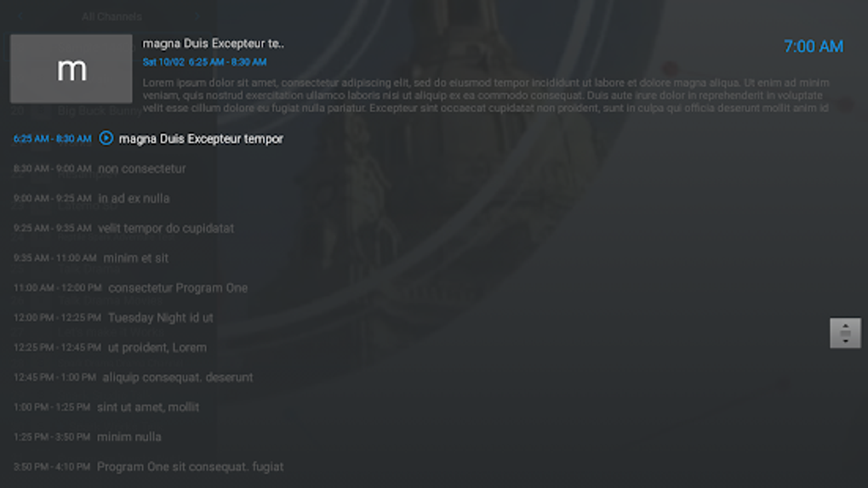Open the channel thumbnail with letter m

coord(71,69)
